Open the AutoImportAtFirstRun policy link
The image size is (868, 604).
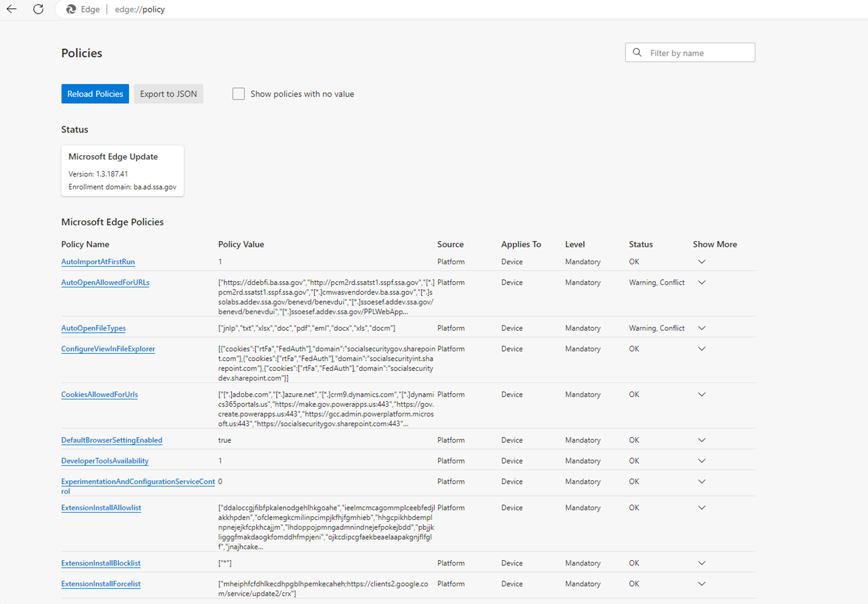98,261
